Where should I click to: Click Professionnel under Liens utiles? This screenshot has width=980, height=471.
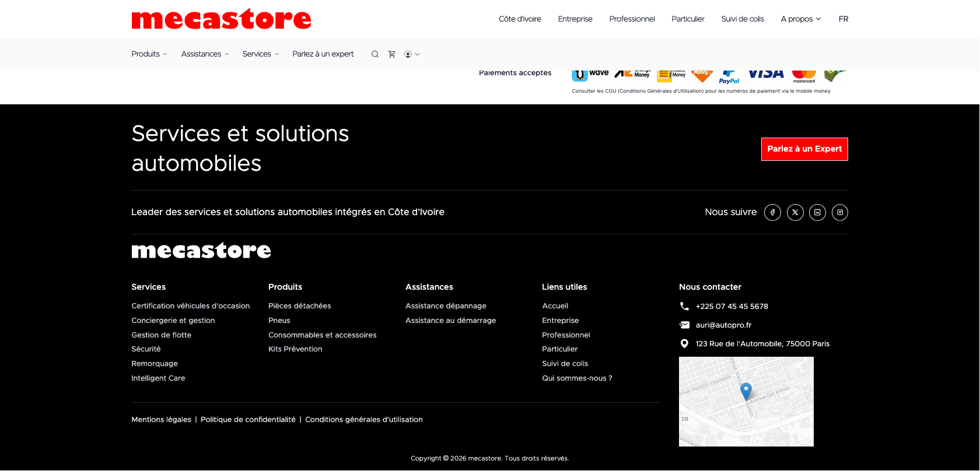pos(566,335)
